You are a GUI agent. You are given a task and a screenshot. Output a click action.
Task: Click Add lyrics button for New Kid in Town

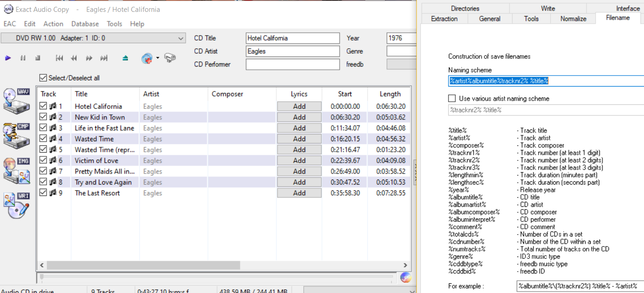click(299, 117)
